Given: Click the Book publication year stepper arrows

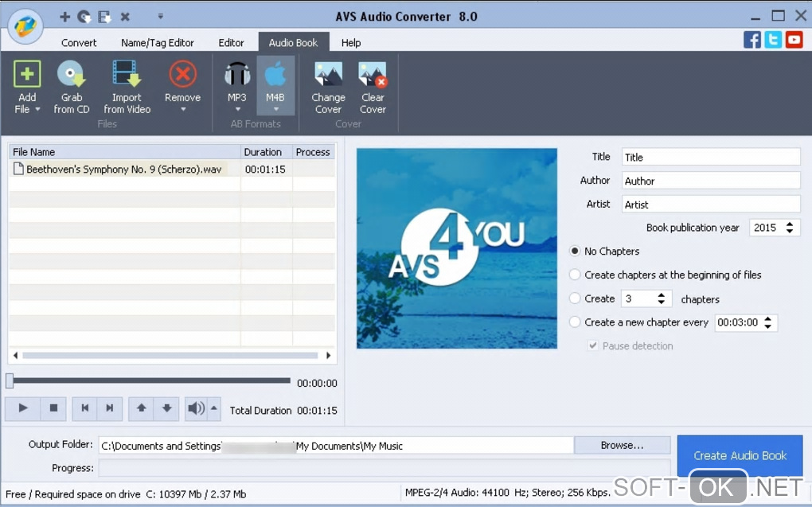Looking at the screenshot, I should pyautogui.click(x=790, y=228).
